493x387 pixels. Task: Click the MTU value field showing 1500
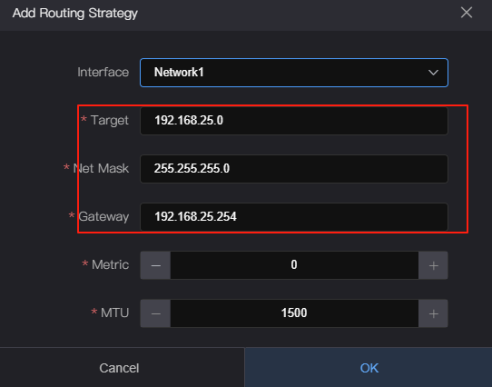tap(294, 313)
